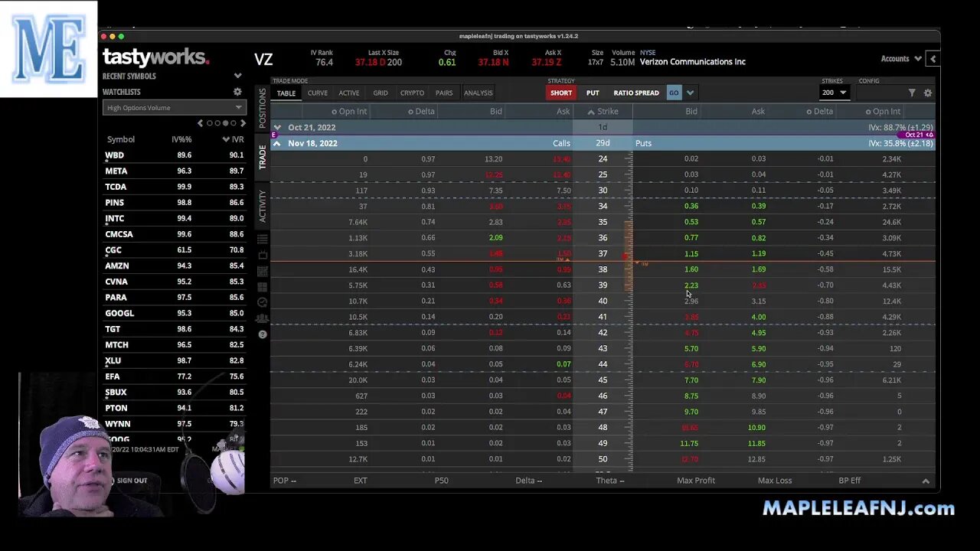Open Strikes 200 dropdown
Viewport: 980px width, 551px height.
click(x=834, y=93)
